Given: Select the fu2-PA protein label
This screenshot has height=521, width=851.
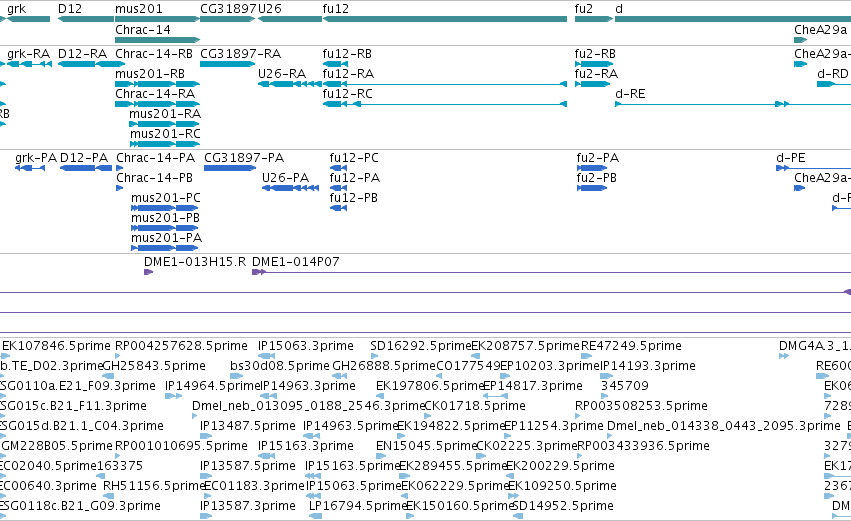Looking at the screenshot, I should [598, 158].
